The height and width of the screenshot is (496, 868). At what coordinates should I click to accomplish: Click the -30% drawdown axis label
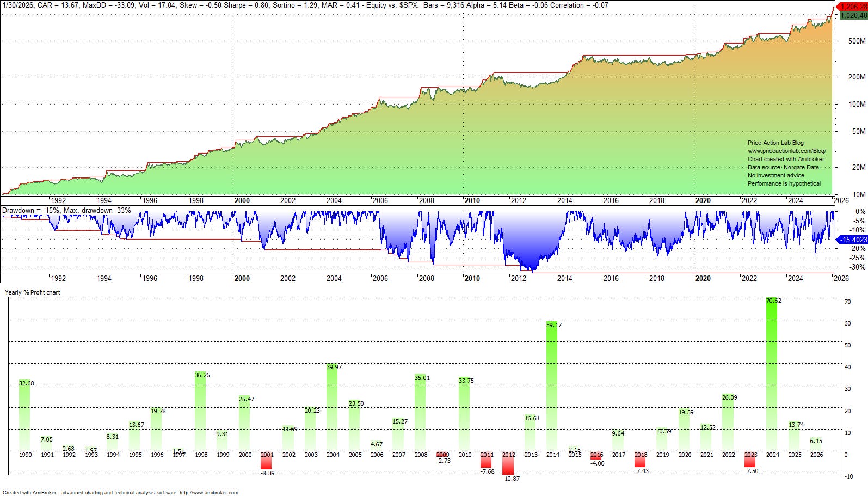click(x=857, y=267)
